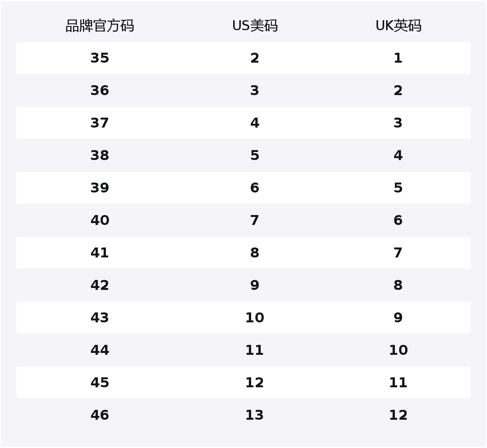Click brand size 46 in first column

pyautogui.click(x=100, y=415)
